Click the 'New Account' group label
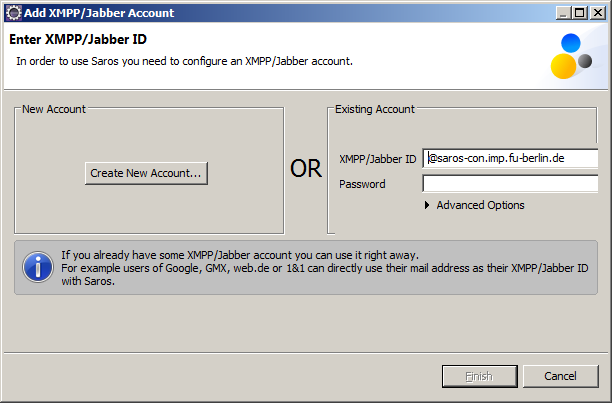612x403 pixels. (54, 109)
